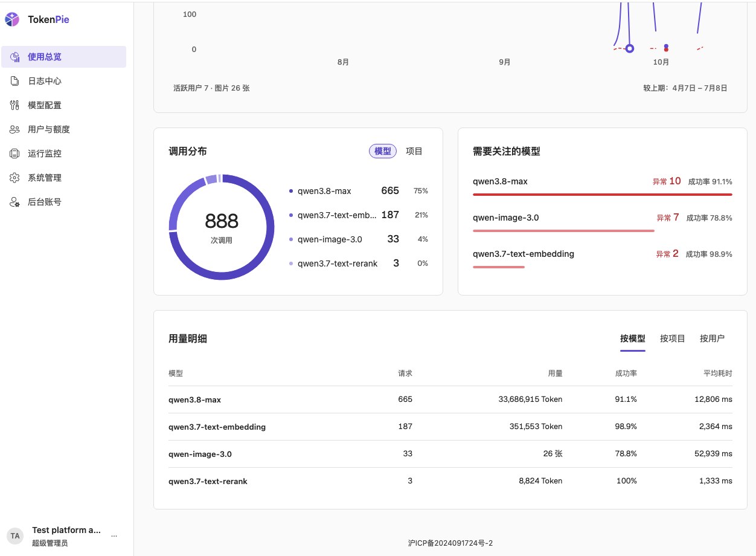
Task: Switch 调用分布 to 模型 view
Action: pyautogui.click(x=383, y=151)
